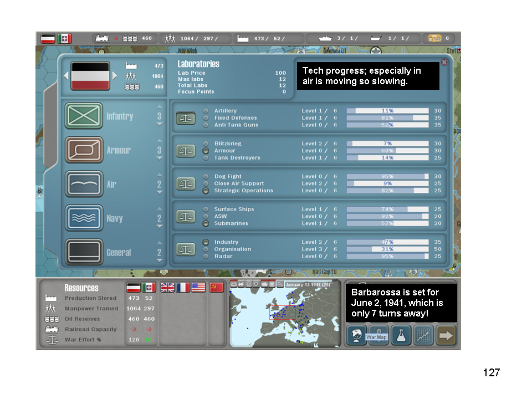Screen dimensions: 532x399
Task: Select the Soviet Union flag tab
Action: coord(216,287)
